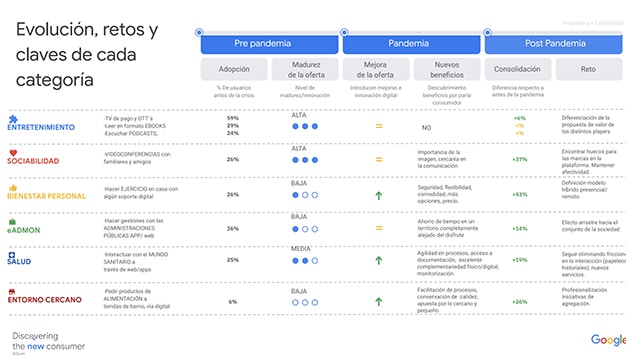This screenshot has width=626, height=364.
Task: Click the slide title Evolución, retos y claves
Action: pos(87,54)
